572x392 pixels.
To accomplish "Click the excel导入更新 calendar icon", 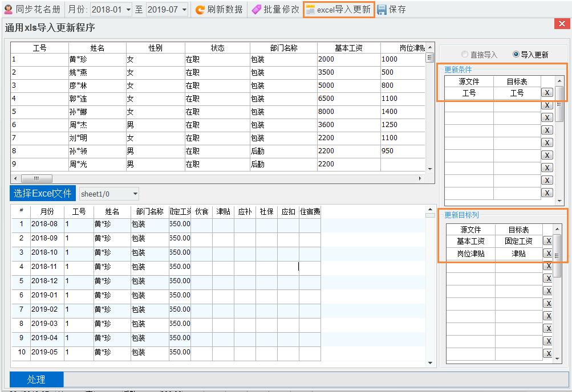I will coord(310,10).
